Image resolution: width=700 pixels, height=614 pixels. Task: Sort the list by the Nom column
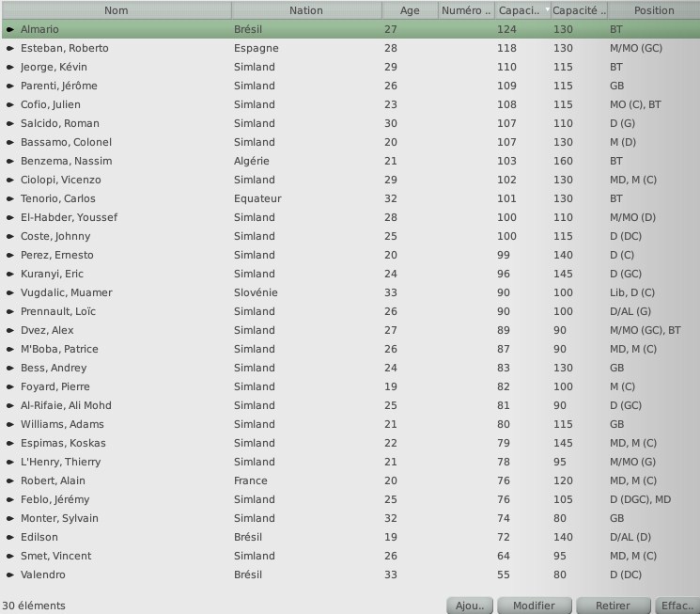117,10
